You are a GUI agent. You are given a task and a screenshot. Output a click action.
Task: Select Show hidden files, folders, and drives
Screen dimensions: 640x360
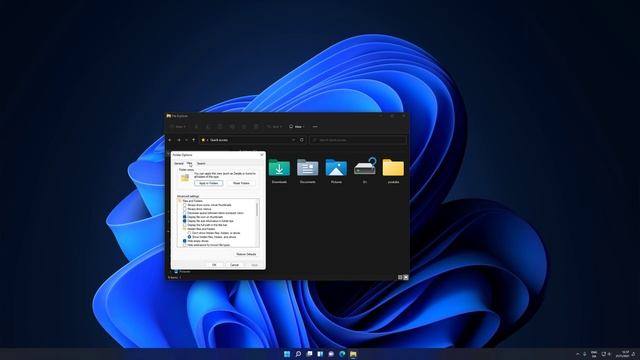click(189, 237)
